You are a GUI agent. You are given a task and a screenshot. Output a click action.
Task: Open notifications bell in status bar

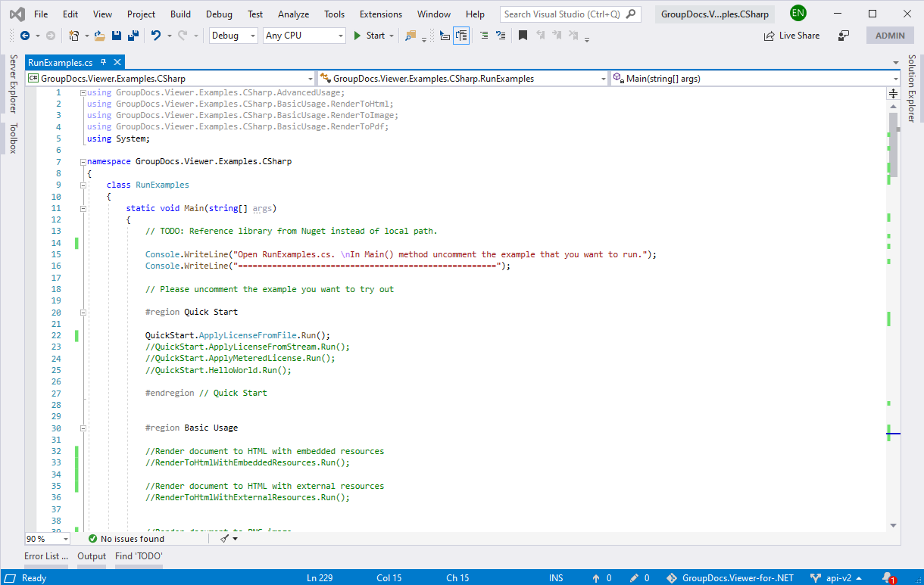pyautogui.click(x=887, y=578)
